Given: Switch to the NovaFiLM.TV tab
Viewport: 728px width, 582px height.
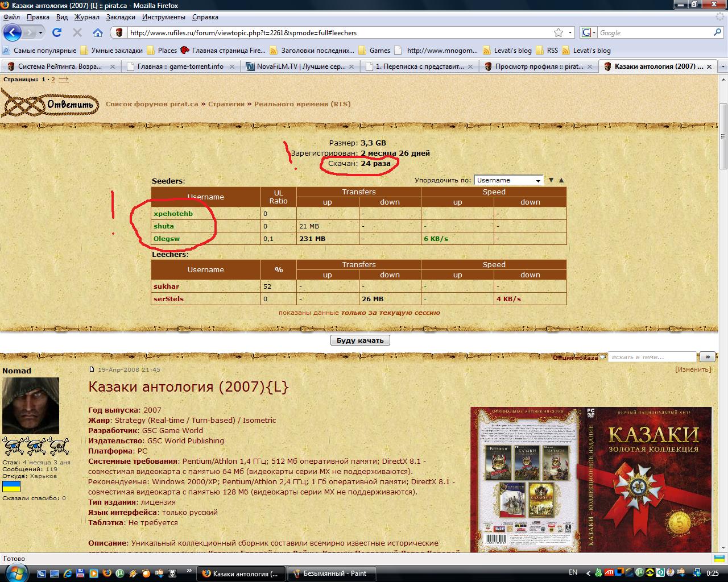Looking at the screenshot, I should tap(300, 66).
